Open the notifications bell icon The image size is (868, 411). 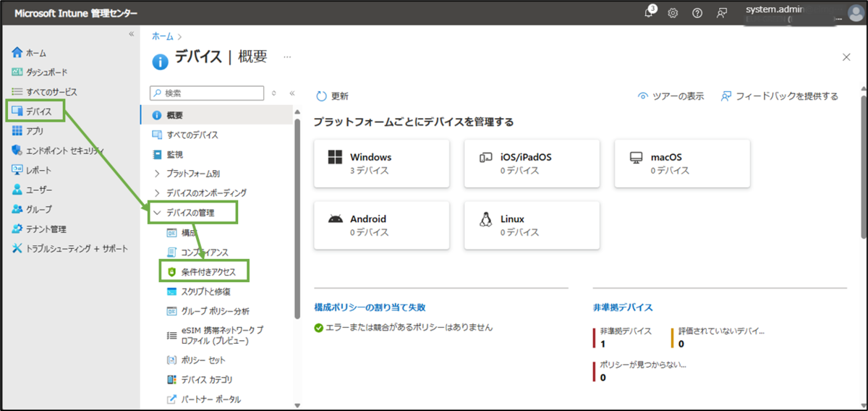tap(650, 13)
